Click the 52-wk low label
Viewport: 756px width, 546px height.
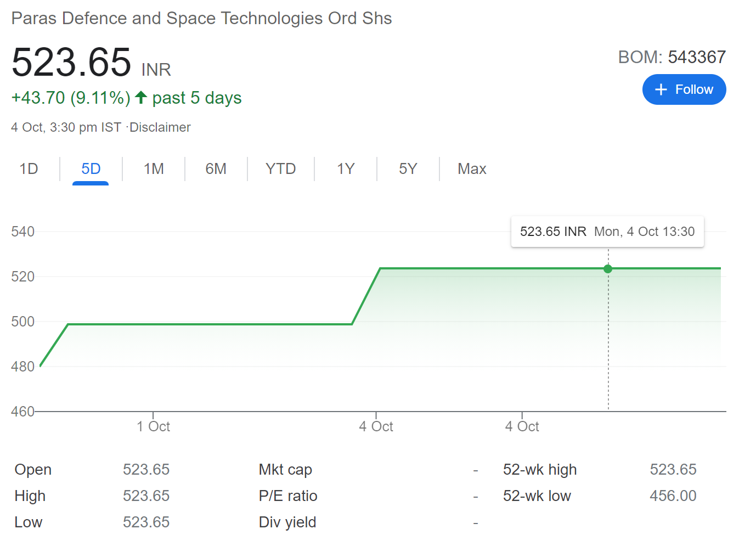point(537,496)
